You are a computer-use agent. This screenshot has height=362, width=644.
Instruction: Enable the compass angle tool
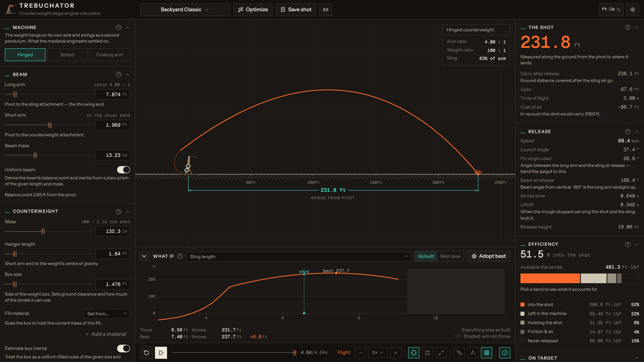tap(473, 353)
